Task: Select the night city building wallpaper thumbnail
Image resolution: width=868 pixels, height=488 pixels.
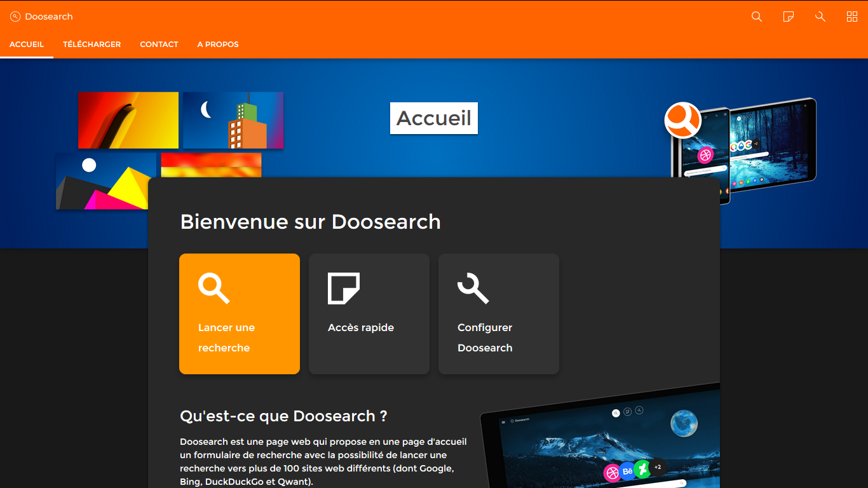Action: point(233,120)
